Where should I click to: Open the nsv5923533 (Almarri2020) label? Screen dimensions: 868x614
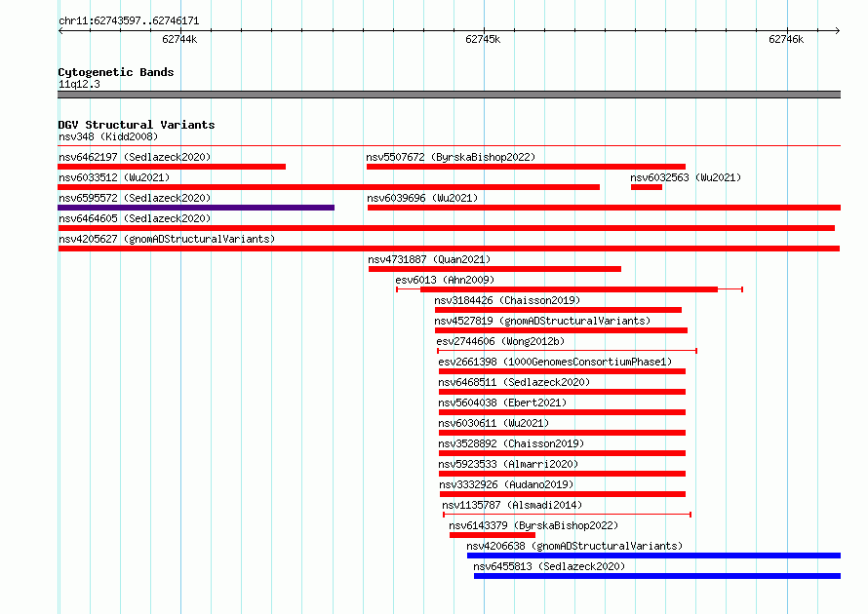(507, 464)
